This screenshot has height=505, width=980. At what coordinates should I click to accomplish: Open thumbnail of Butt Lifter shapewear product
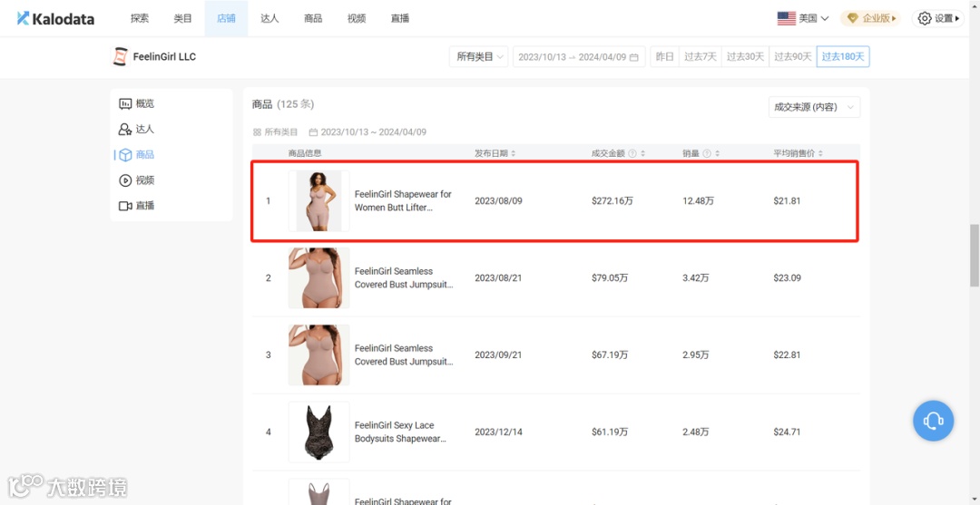tap(318, 201)
